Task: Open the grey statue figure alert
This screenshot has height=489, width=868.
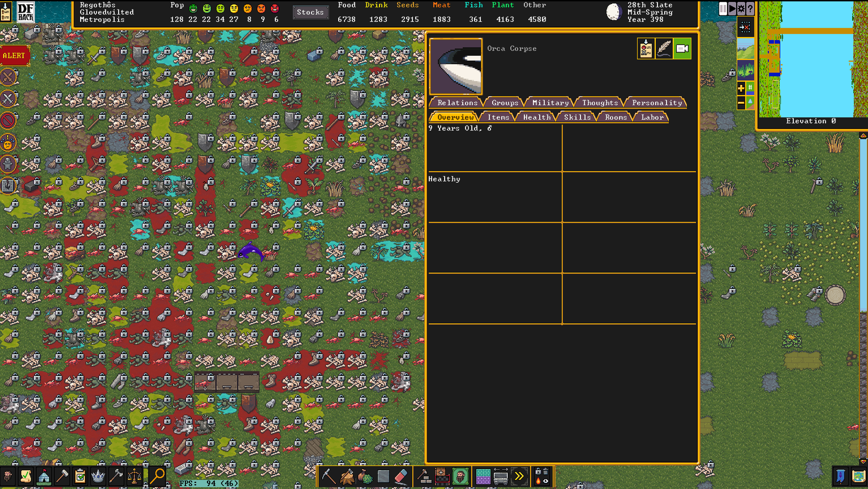Action: click(8, 164)
